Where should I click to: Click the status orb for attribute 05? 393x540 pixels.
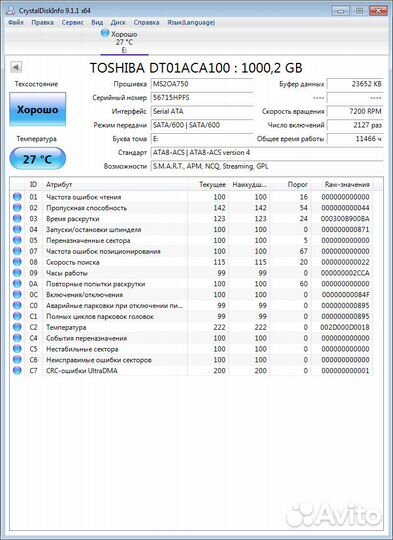(17, 240)
